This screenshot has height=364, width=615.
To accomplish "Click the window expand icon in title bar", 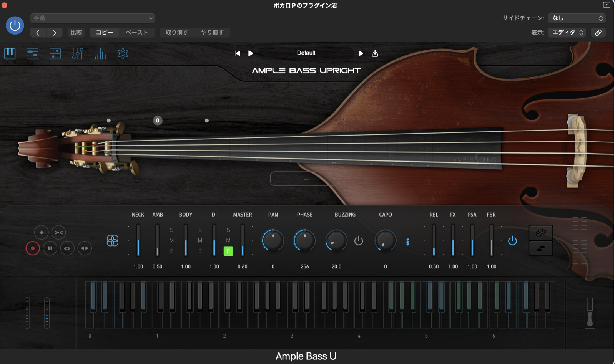I will coord(607,5).
